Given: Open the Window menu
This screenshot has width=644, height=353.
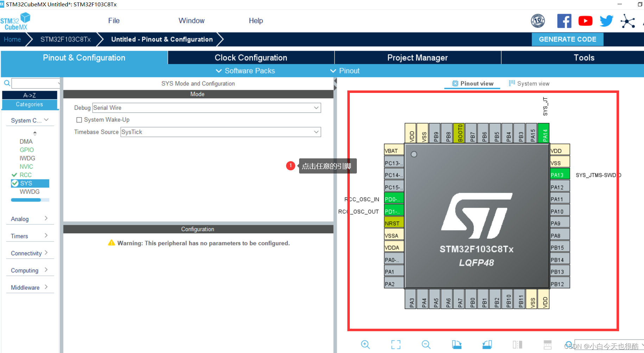Looking at the screenshot, I should coord(191,20).
